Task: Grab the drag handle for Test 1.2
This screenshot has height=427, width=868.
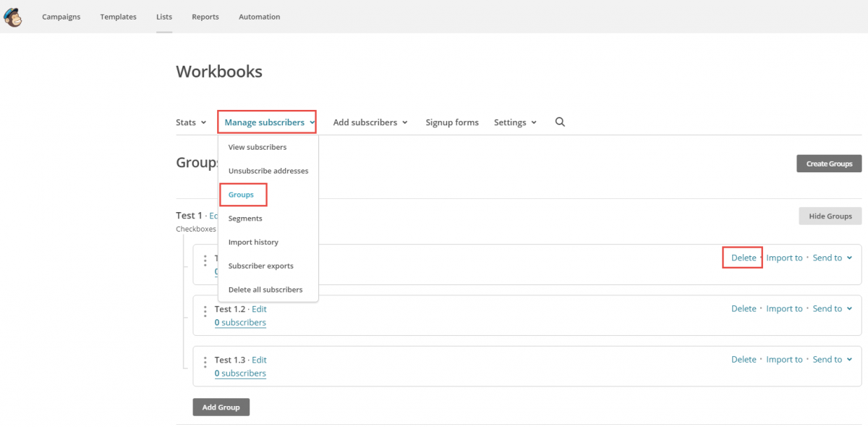Action: click(x=205, y=311)
